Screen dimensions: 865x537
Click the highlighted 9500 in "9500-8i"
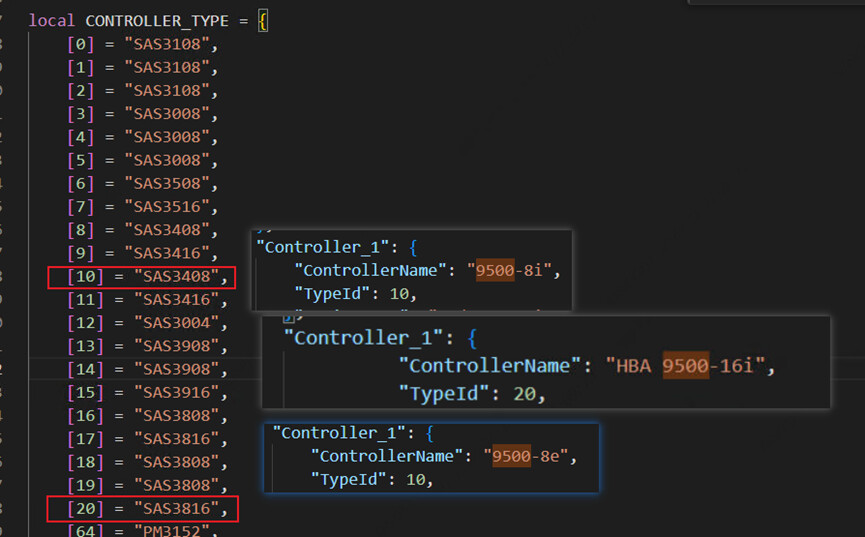point(495,270)
